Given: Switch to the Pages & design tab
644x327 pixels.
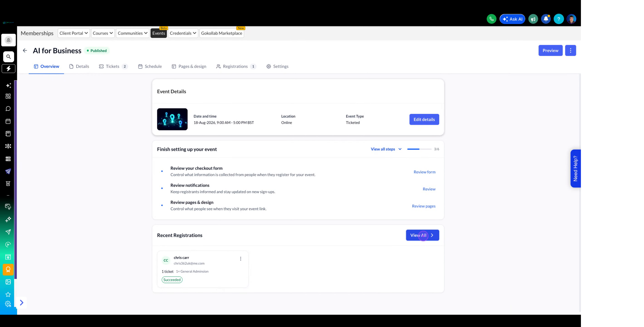Looking at the screenshot, I should (x=189, y=66).
